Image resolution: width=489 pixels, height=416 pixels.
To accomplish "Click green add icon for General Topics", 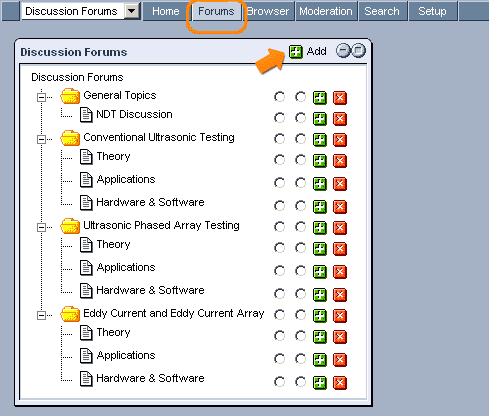I will click(320, 98).
